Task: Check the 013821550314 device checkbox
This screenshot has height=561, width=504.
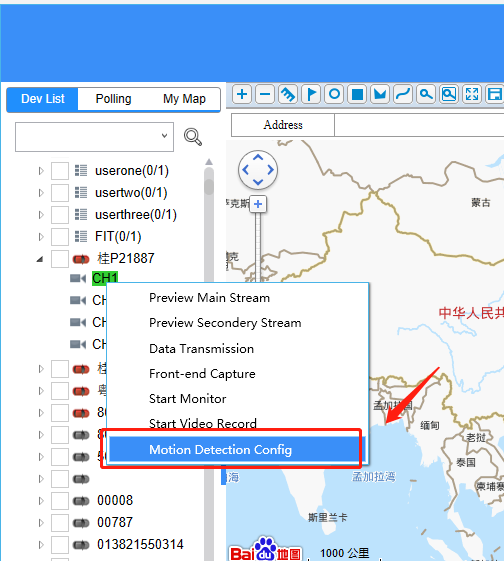Action: tap(60, 545)
